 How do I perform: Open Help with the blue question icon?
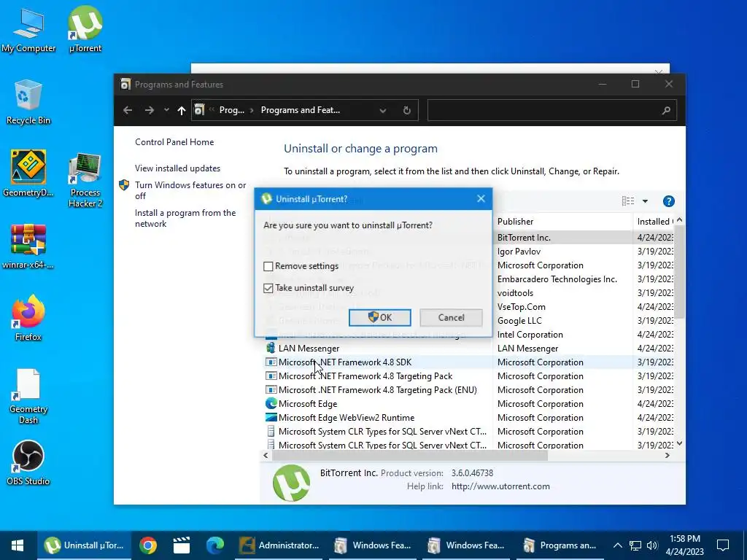669,201
